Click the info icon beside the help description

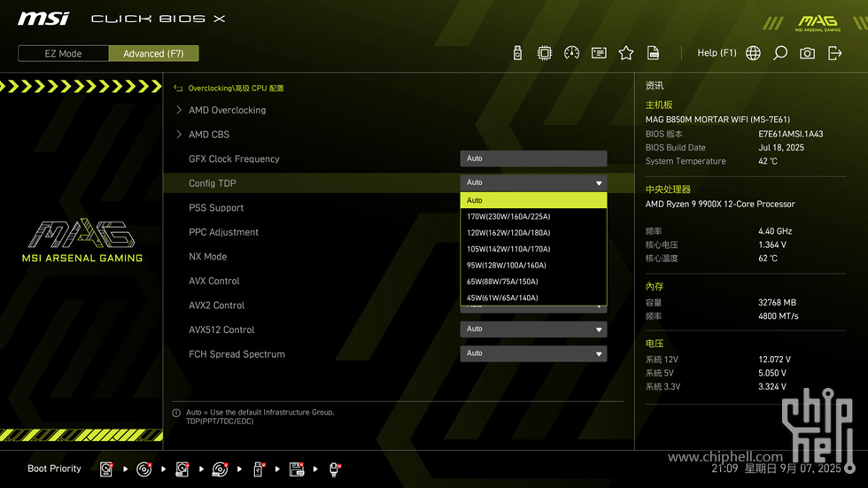176,413
